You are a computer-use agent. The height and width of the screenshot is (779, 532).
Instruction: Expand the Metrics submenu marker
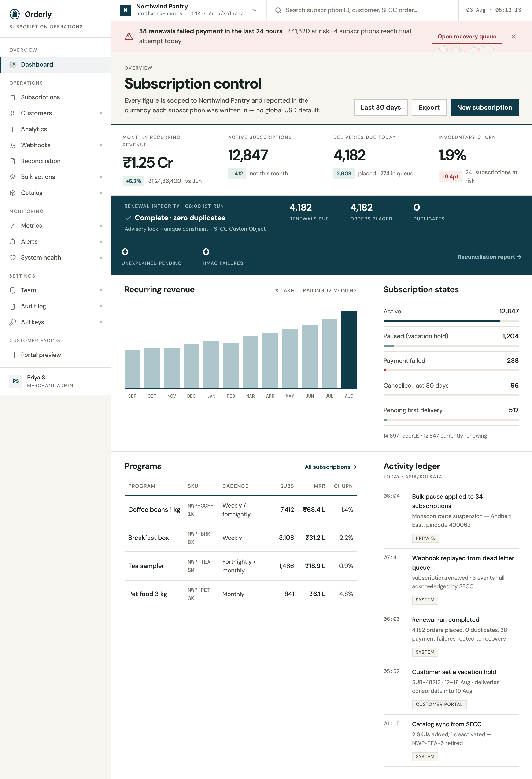[x=100, y=226]
